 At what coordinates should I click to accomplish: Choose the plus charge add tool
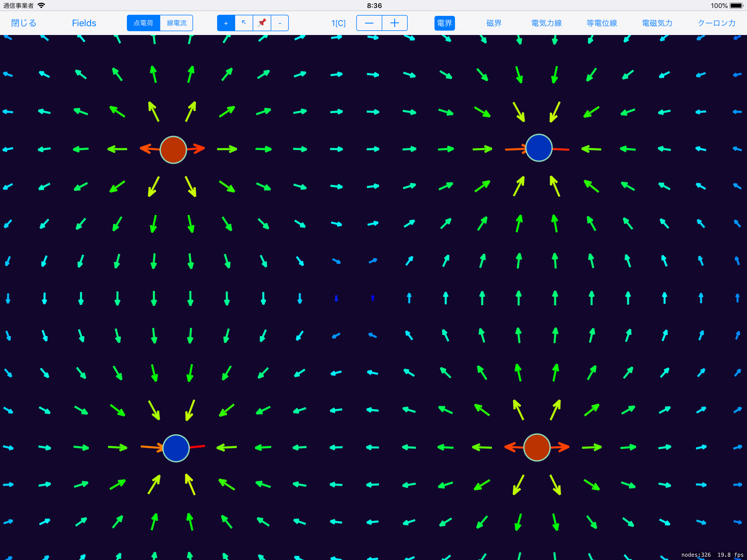pyautogui.click(x=226, y=23)
